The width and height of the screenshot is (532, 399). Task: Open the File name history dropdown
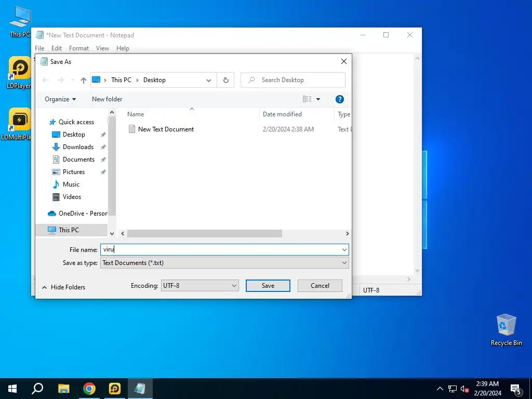pos(344,250)
